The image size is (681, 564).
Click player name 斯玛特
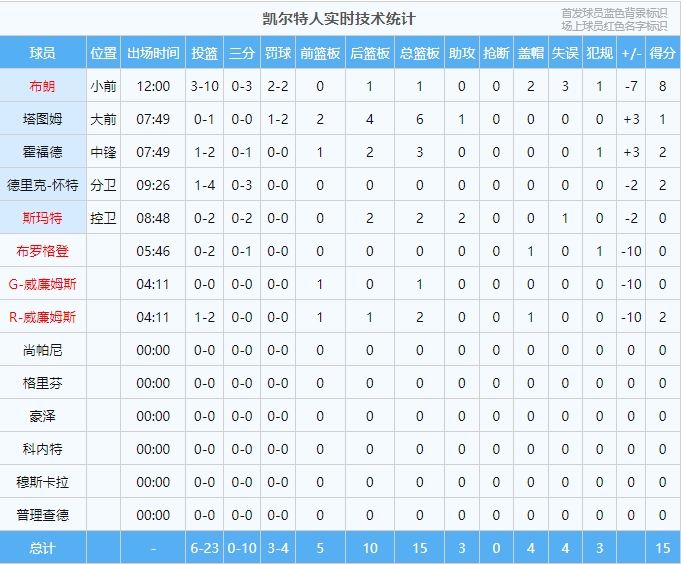43,218
